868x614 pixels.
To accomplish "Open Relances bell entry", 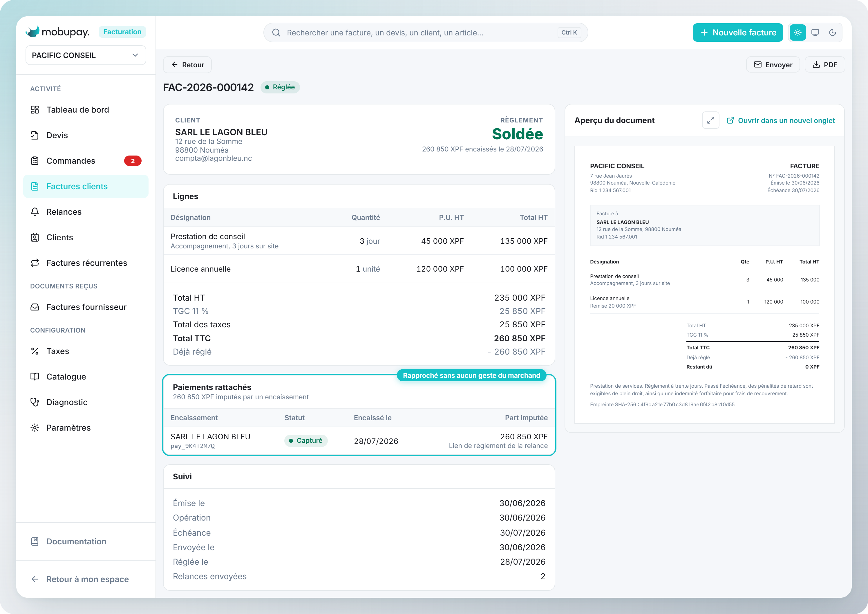I will (86, 212).
